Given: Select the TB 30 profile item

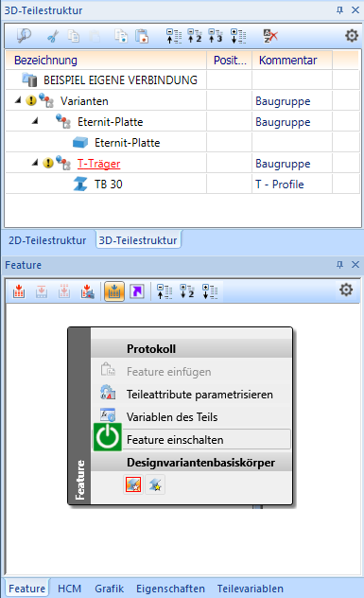Looking at the screenshot, I should tap(108, 185).
